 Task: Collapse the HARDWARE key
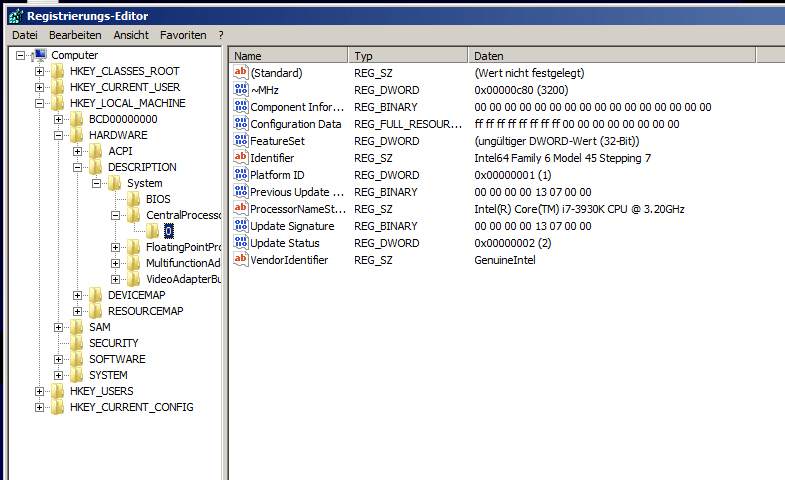[59, 135]
